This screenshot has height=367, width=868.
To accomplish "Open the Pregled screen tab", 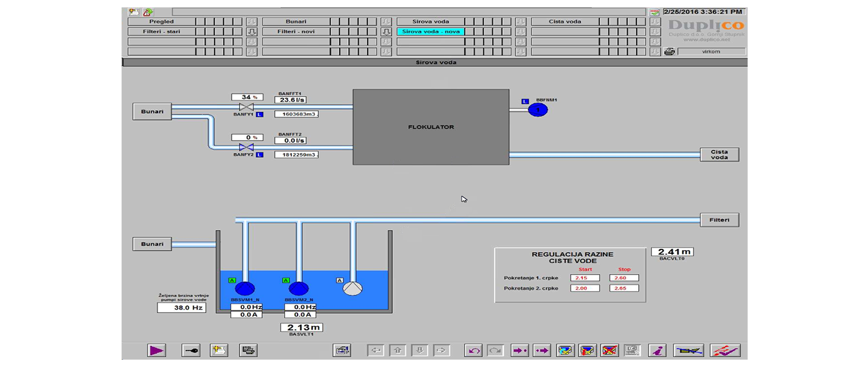I will coord(161,21).
